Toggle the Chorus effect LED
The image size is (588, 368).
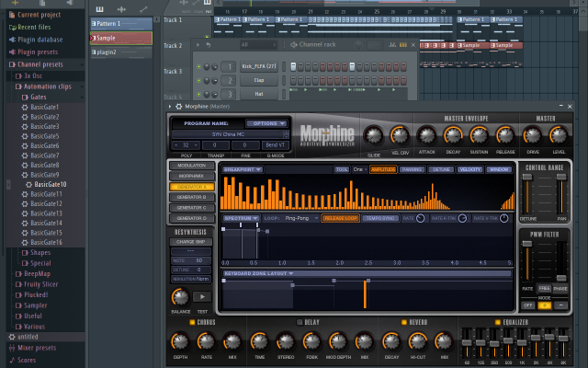192,322
